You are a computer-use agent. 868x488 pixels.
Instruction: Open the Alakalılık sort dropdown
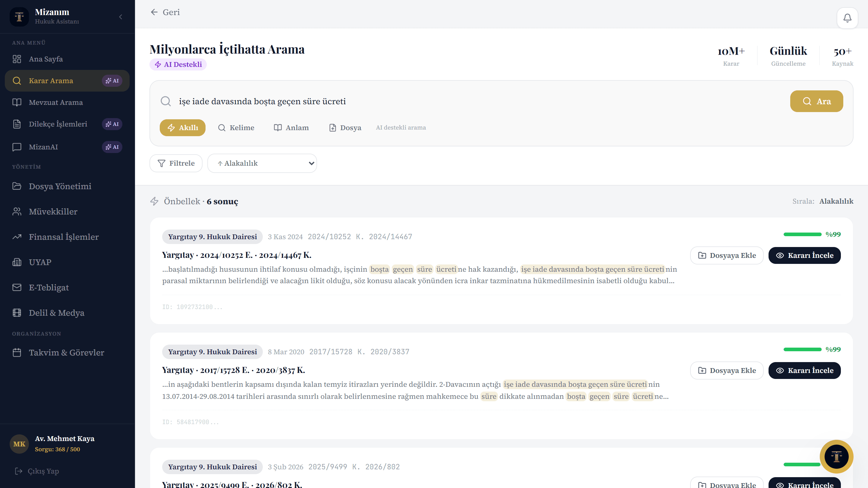(x=262, y=163)
